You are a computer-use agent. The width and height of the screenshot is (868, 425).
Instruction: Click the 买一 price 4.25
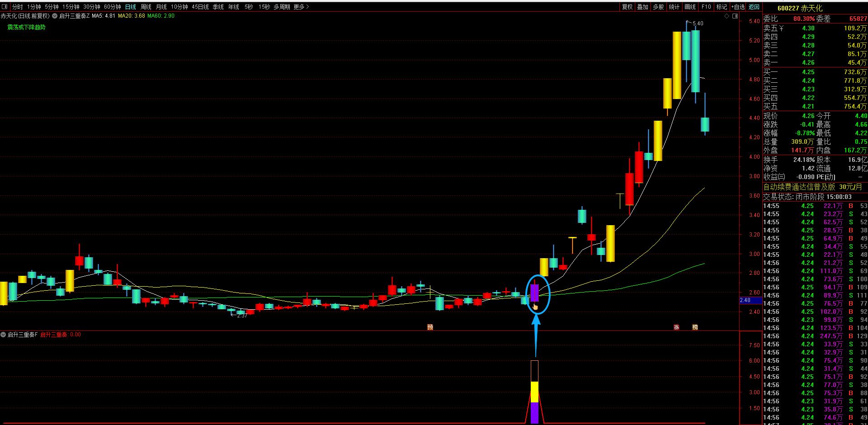[x=808, y=72]
